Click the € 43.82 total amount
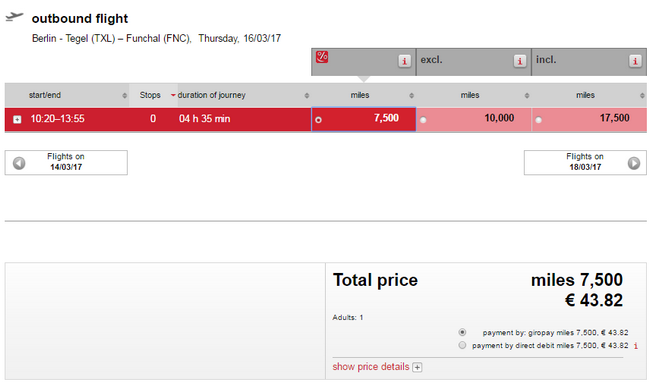 [594, 301]
